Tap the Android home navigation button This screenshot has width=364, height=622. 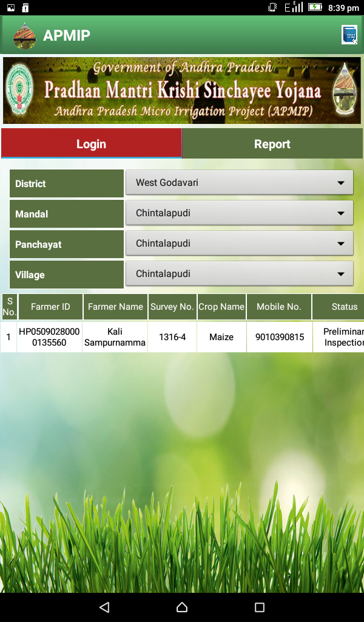pos(182,607)
